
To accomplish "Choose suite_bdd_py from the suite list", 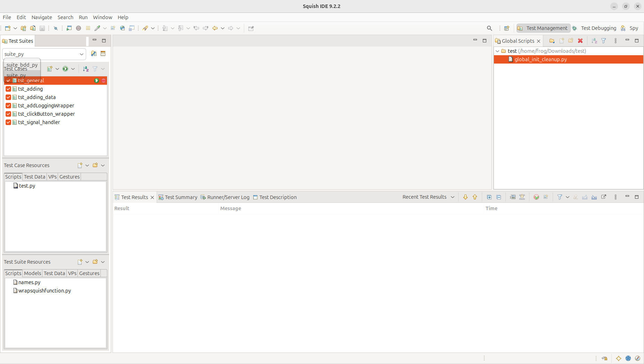I will tap(22, 65).
